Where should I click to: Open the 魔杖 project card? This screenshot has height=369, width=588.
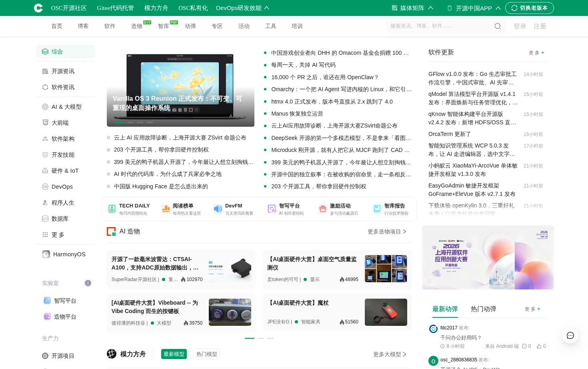point(337,313)
